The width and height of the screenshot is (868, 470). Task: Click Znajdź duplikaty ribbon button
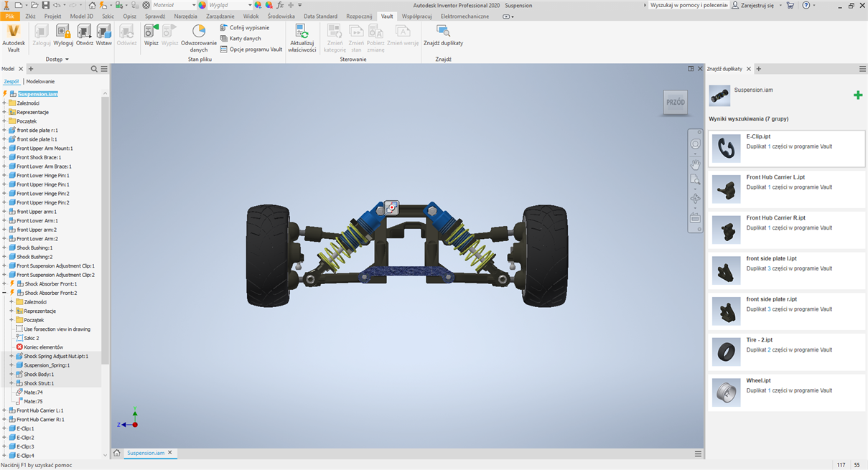click(x=443, y=35)
